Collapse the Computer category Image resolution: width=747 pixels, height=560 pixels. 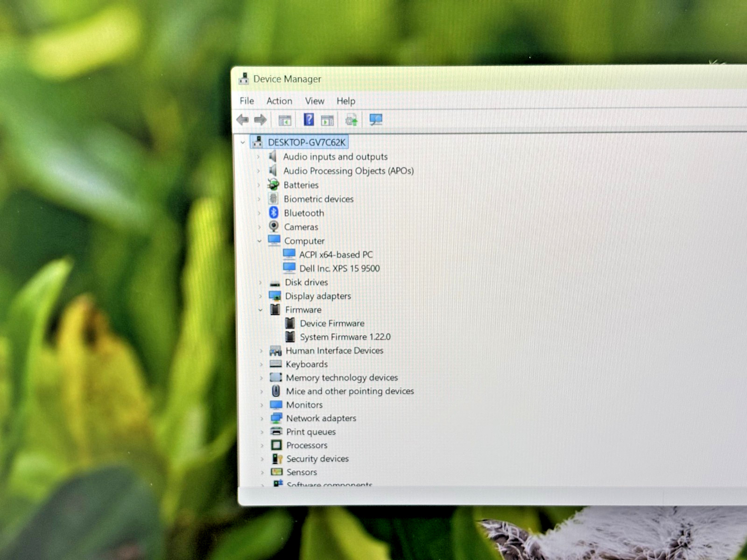259,241
